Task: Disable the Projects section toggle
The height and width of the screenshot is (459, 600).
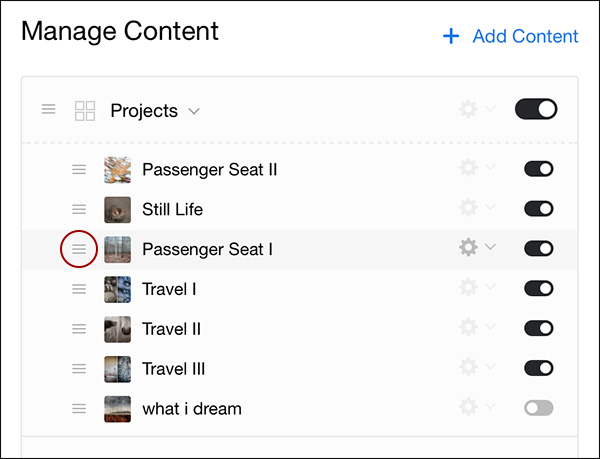Action: point(536,109)
